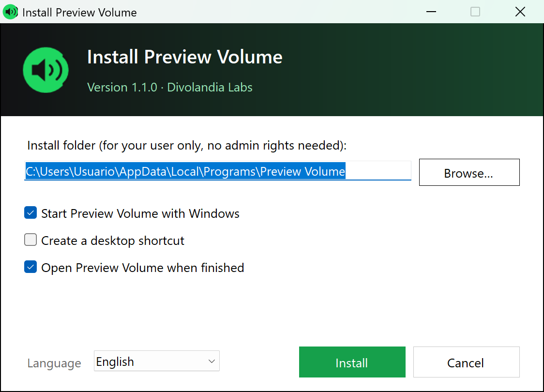
Task: Open the Language dropdown showing English
Action: [157, 361]
